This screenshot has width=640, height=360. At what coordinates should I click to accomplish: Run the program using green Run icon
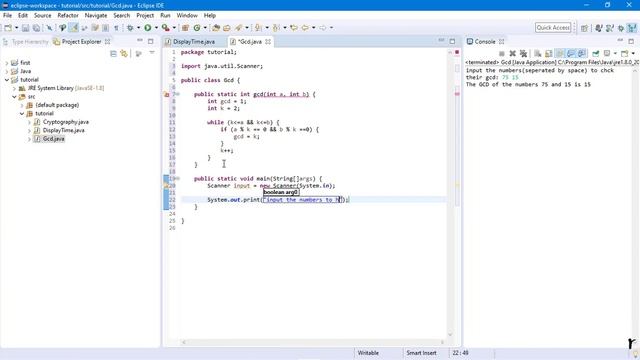point(148,28)
